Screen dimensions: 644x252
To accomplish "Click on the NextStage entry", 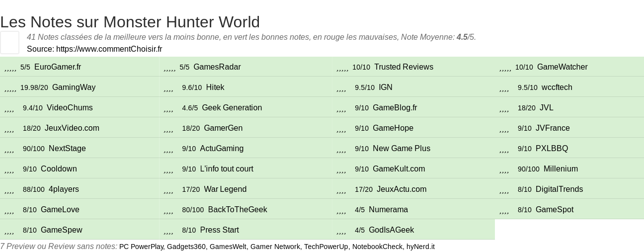I will point(67,149).
